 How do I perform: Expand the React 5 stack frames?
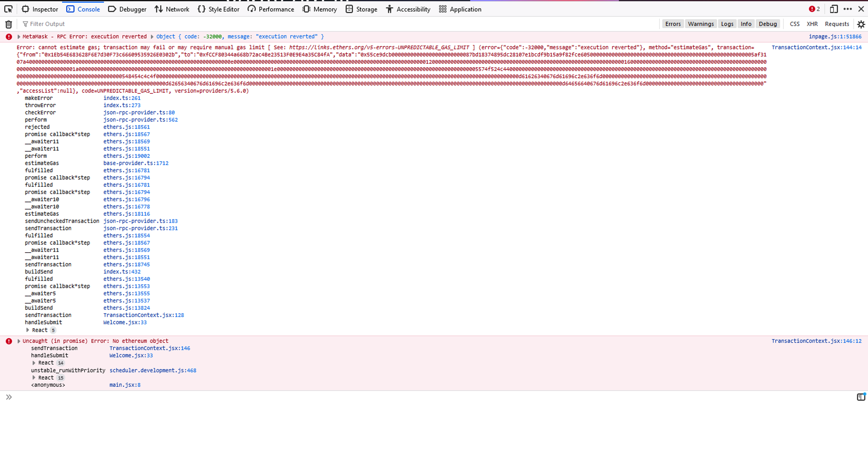28,330
